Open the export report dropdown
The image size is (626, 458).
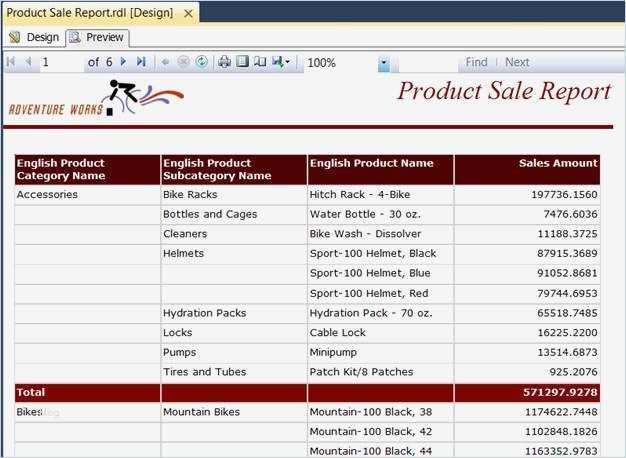[x=281, y=62]
